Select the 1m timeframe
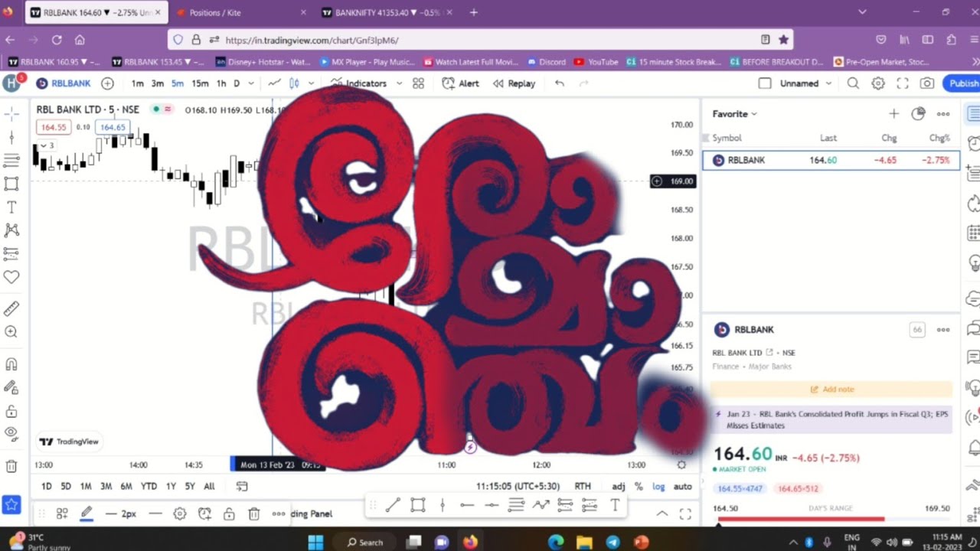 click(138, 83)
